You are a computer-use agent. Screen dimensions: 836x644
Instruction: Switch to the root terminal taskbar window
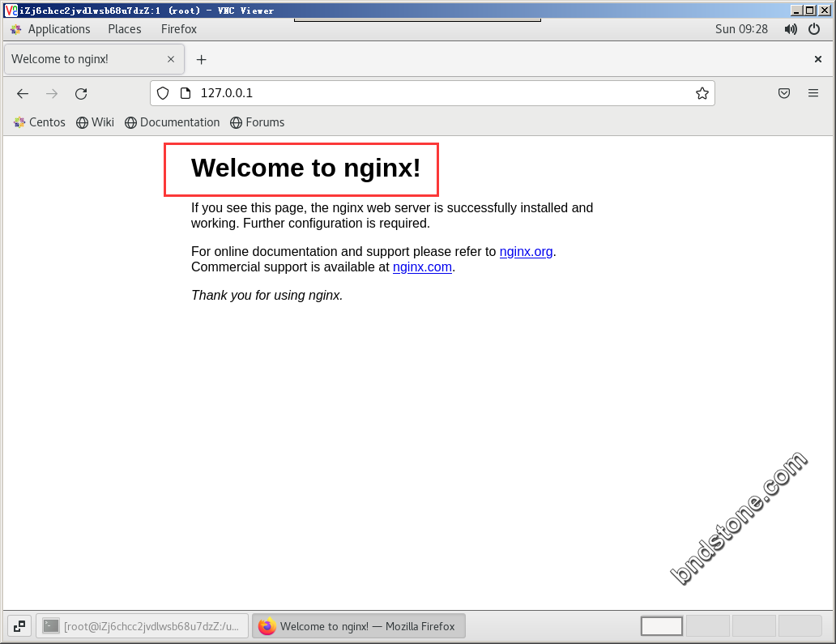click(142, 626)
